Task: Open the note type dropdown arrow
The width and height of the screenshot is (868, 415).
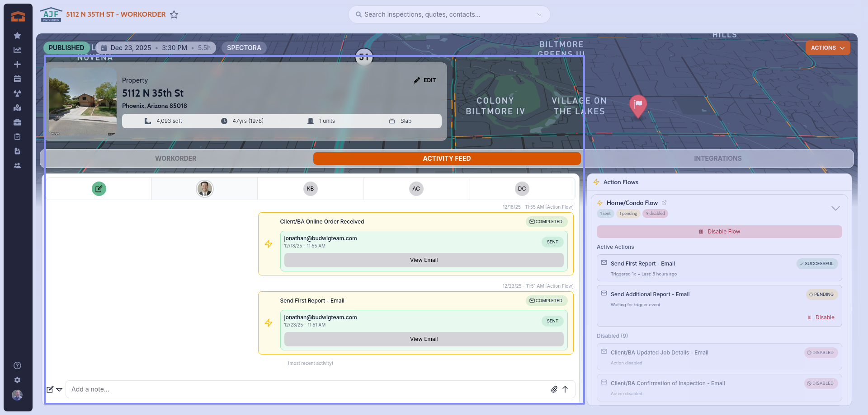Action: coord(59,389)
